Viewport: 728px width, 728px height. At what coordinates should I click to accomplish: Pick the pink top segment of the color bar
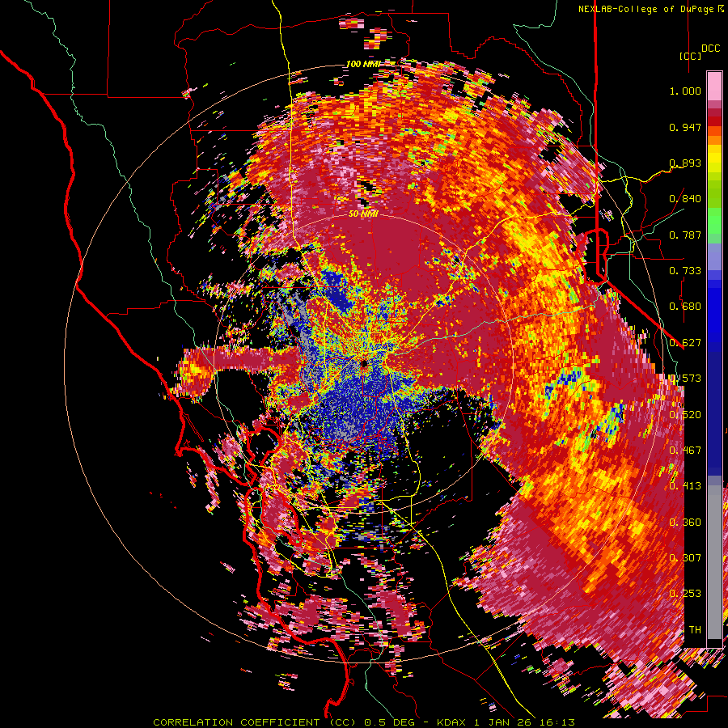(714, 86)
